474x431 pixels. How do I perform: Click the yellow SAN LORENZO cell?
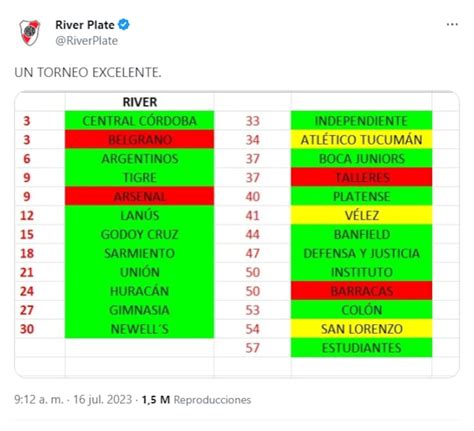[361, 329]
